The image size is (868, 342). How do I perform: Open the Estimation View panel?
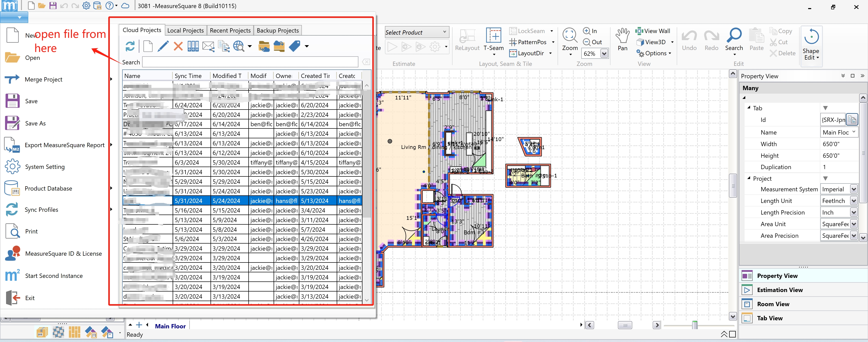coord(779,290)
